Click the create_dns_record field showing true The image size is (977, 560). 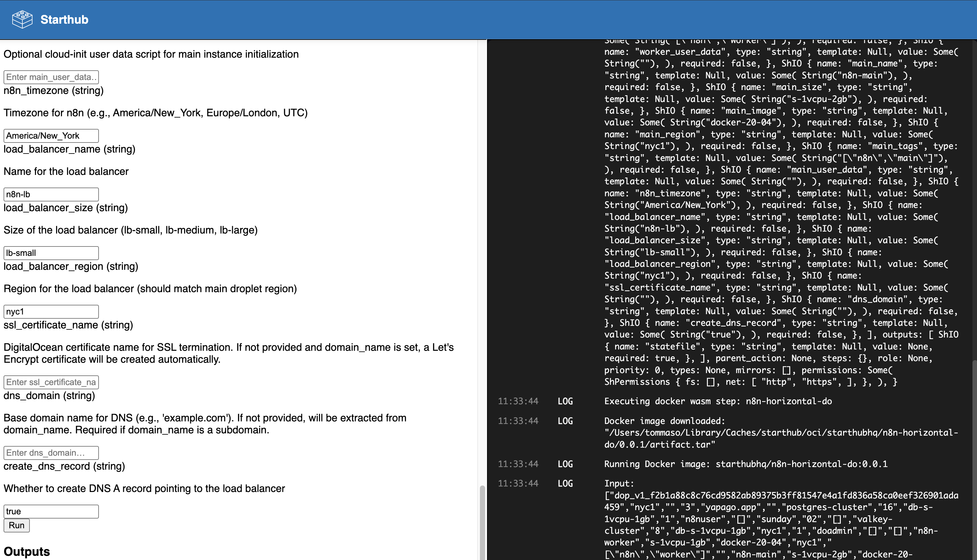click(x=51, y=511)
